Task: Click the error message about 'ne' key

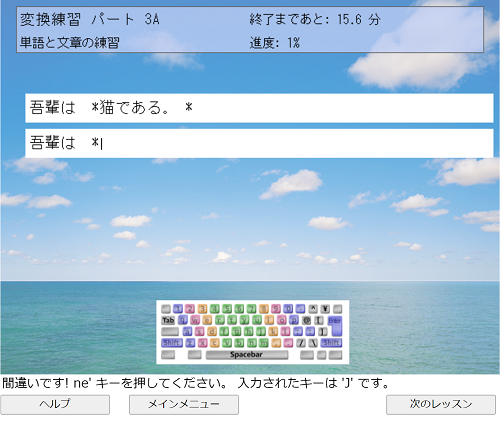Action: (196, 383)
